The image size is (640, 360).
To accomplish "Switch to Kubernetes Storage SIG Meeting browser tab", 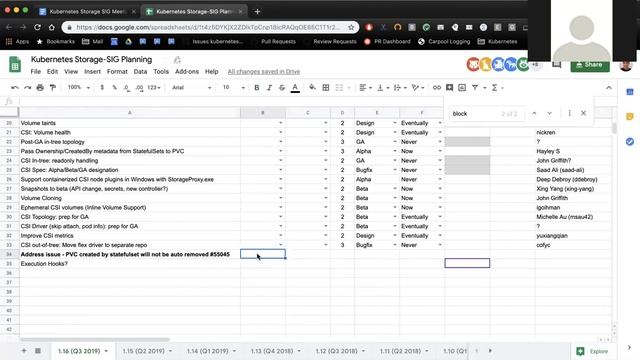I will tap(87, 11).
